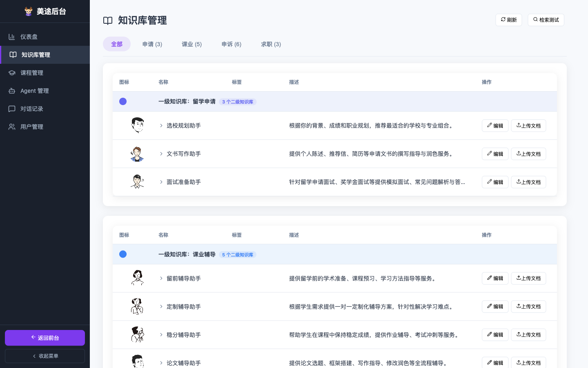Open 用户管理 from the sidebar

pyautogui.click(x=45, y=127)
